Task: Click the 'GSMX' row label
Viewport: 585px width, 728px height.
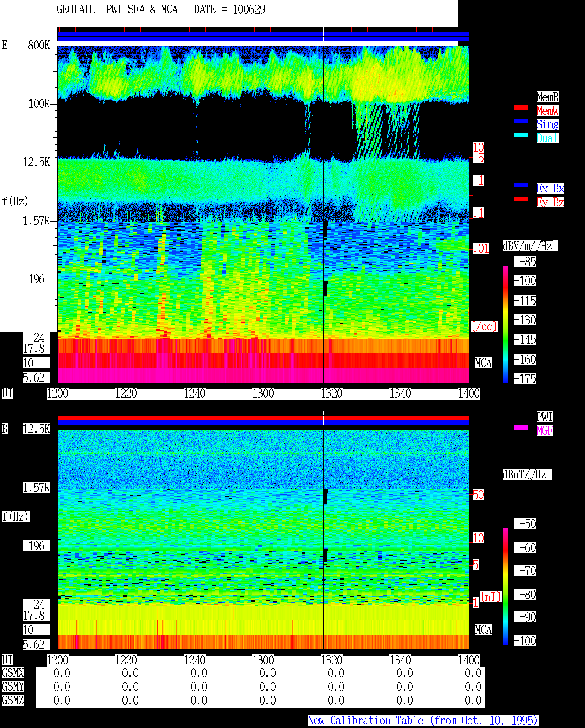Action: click(13, 673)
